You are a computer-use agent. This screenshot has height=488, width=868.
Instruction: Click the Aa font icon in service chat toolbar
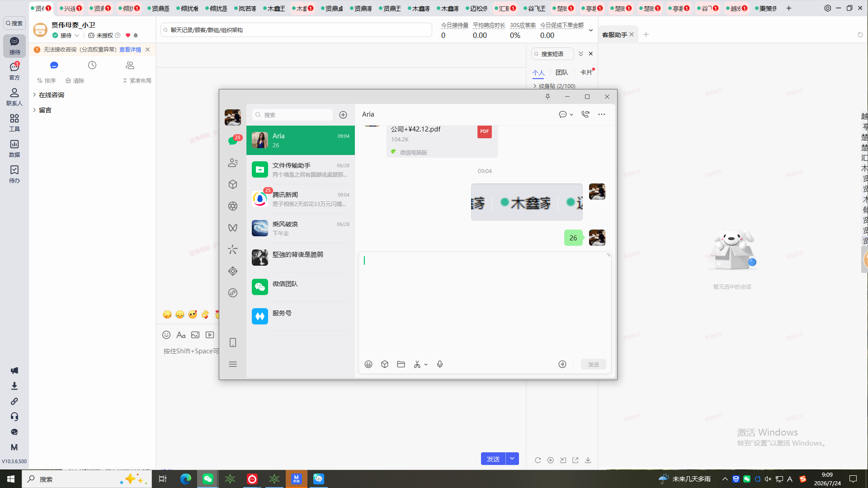[x=181, y=335]
